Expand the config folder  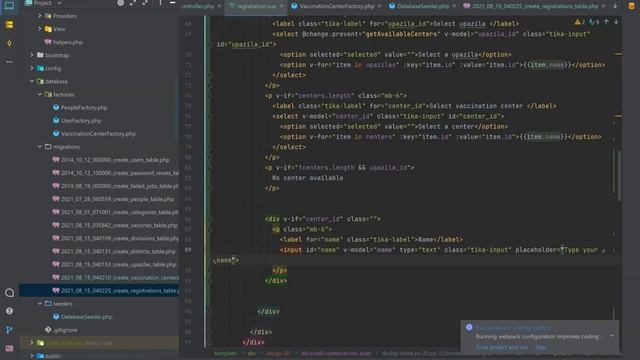pyautogui.click(x=32, y=68)
